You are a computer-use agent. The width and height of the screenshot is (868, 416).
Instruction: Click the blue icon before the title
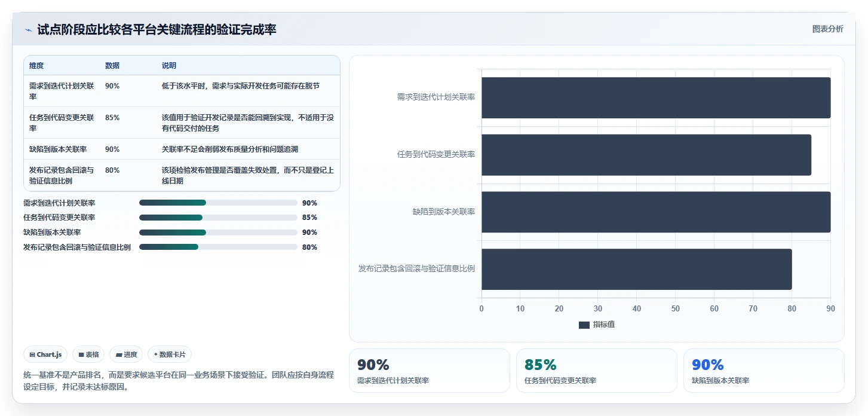[x=28, y=30]
